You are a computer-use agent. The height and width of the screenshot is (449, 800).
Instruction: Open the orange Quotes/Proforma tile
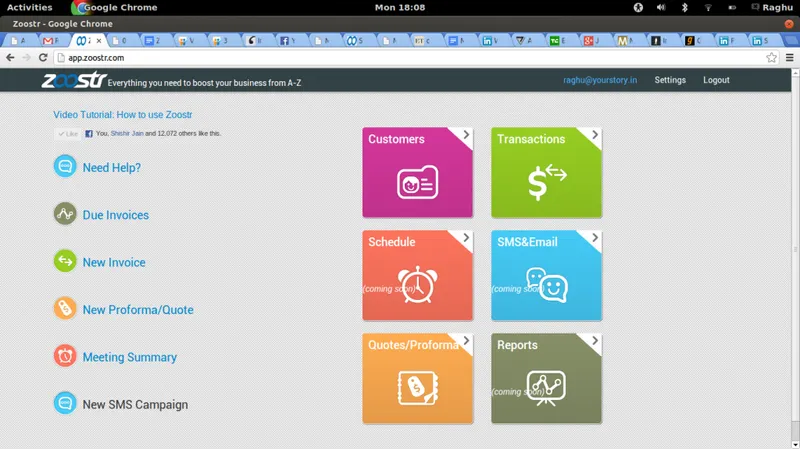click(x=416, y=380)
